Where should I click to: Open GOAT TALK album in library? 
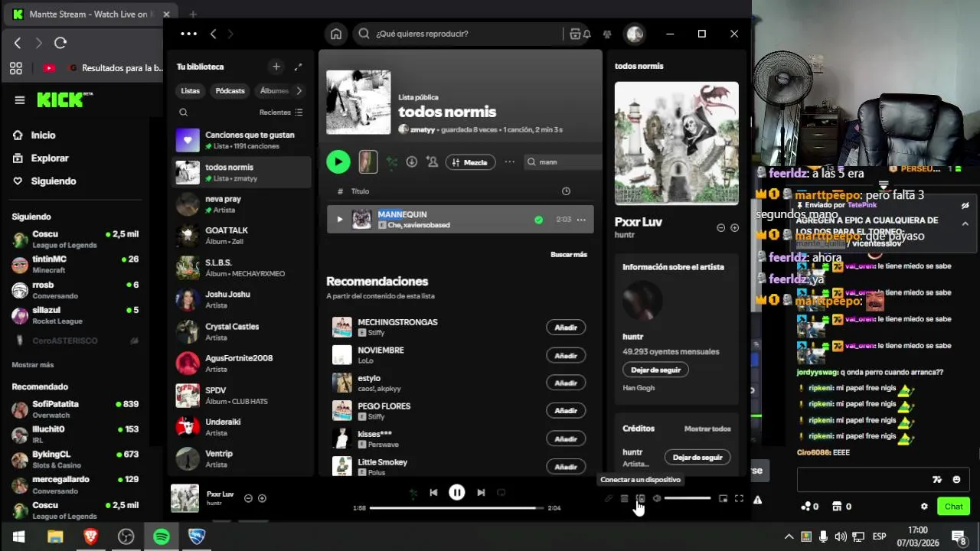pos(242,236)
